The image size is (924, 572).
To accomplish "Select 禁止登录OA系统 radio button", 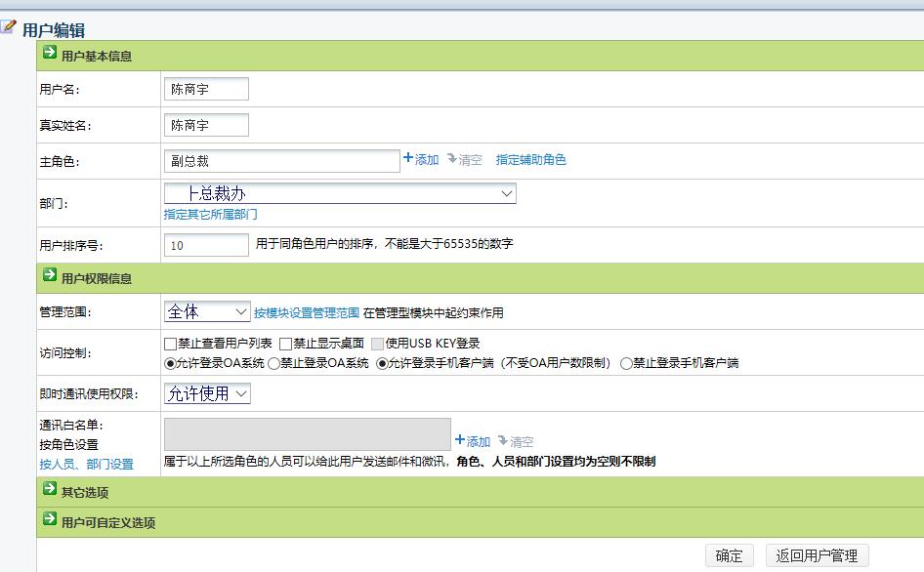I will 274,363.
